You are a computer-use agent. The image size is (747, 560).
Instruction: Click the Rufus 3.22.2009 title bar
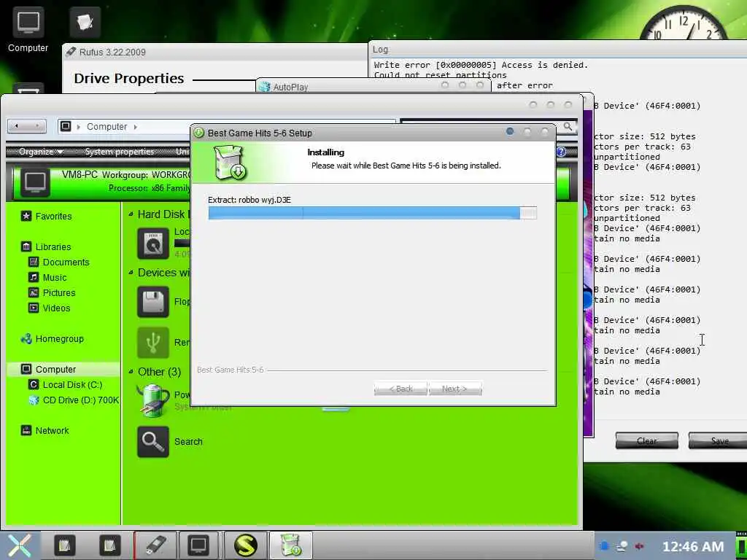coord(215,52)
